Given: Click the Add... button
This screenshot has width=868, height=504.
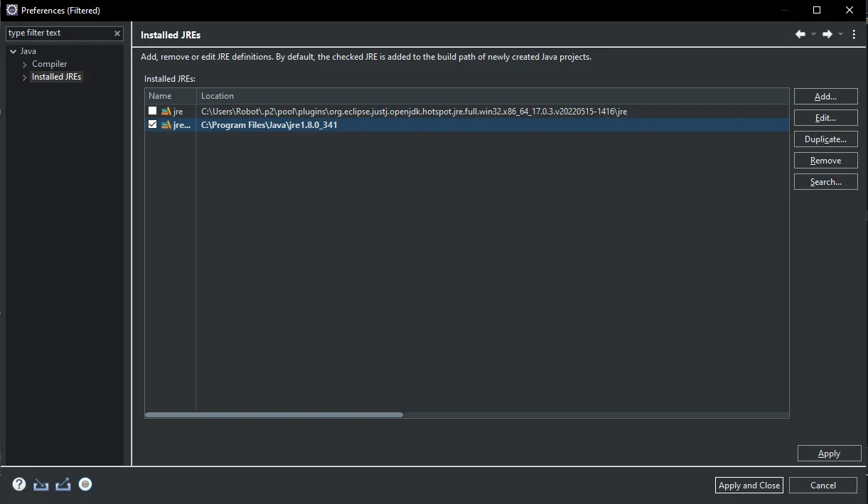Looking at the screenshot, I should coord(826,97).
